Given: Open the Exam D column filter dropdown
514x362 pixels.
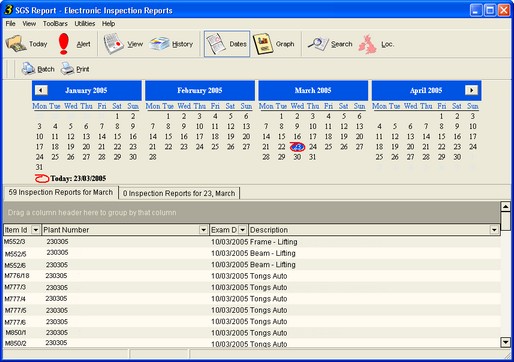Looking at the screenshot, I should 243,230.
